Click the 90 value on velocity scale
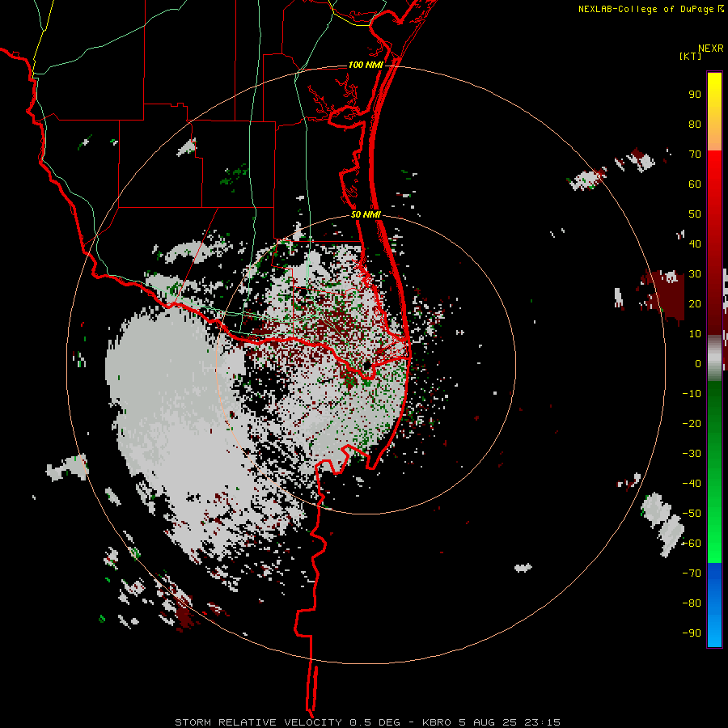The width and height of the screenshot is (728, 728). [695, 95]
